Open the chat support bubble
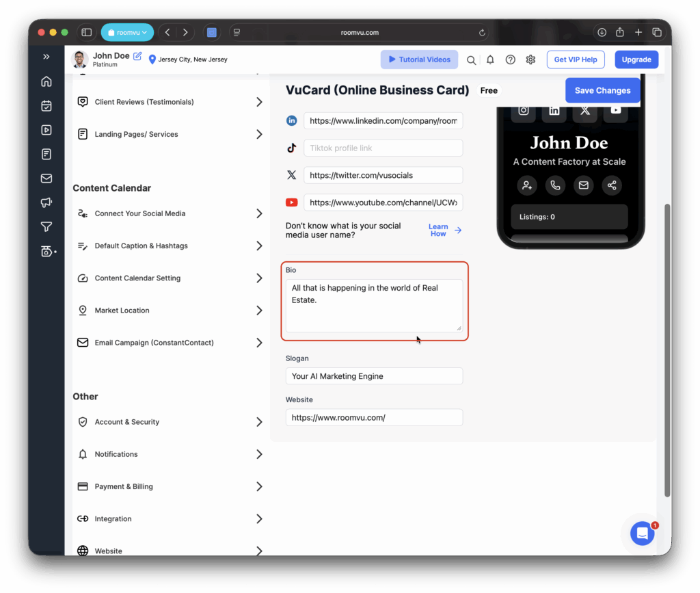 [x=643, y=533]
